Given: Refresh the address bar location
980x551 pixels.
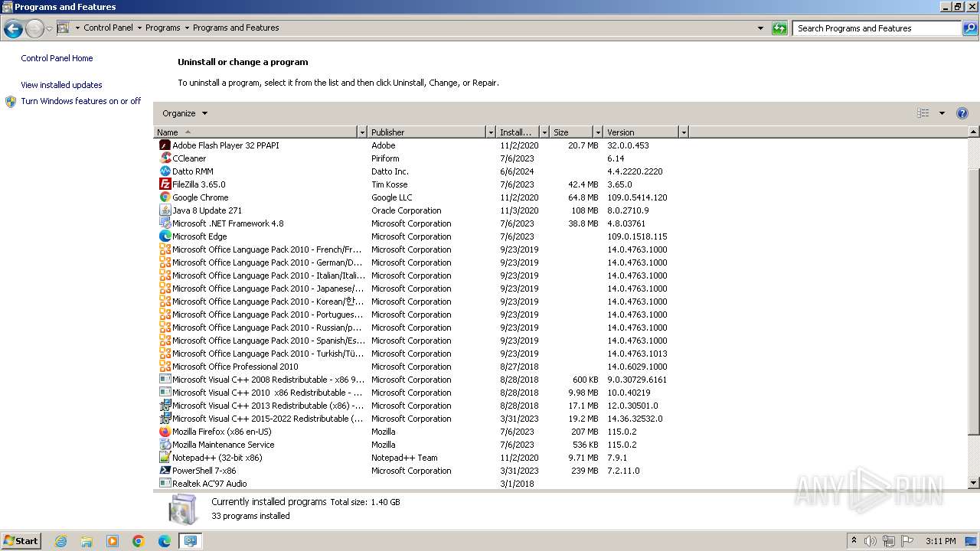Looking at the screenshot, I should click(779, 28).
